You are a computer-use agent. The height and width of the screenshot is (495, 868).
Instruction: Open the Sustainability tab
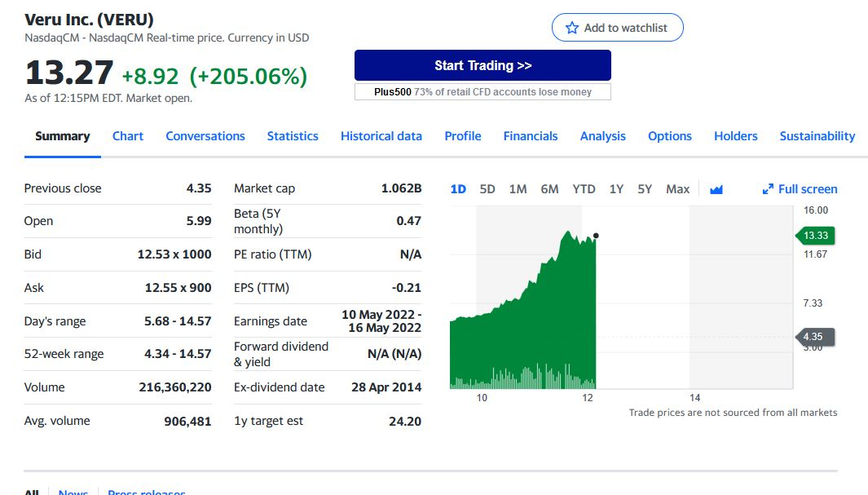[817, 136]
